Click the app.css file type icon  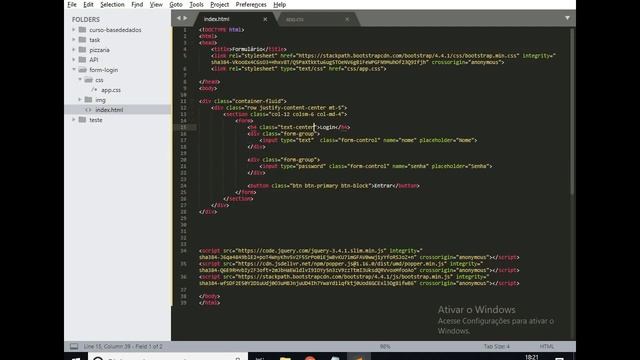[x=94, y=90]
